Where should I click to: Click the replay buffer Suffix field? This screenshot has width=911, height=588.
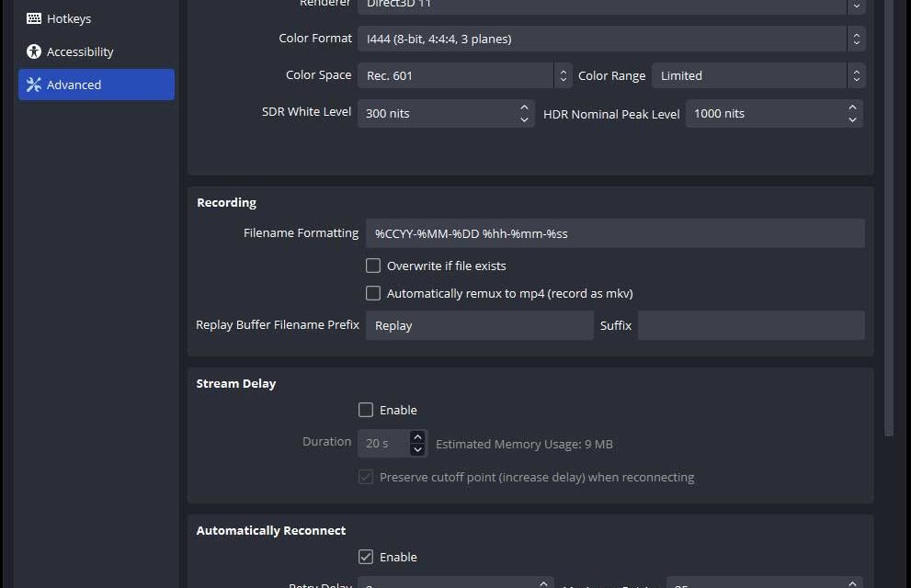(x=750, y=325)
